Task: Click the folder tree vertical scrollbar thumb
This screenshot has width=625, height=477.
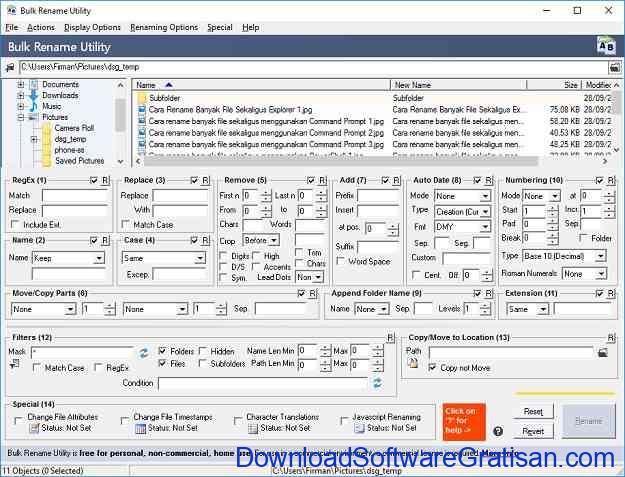Action: coord(120,115)
